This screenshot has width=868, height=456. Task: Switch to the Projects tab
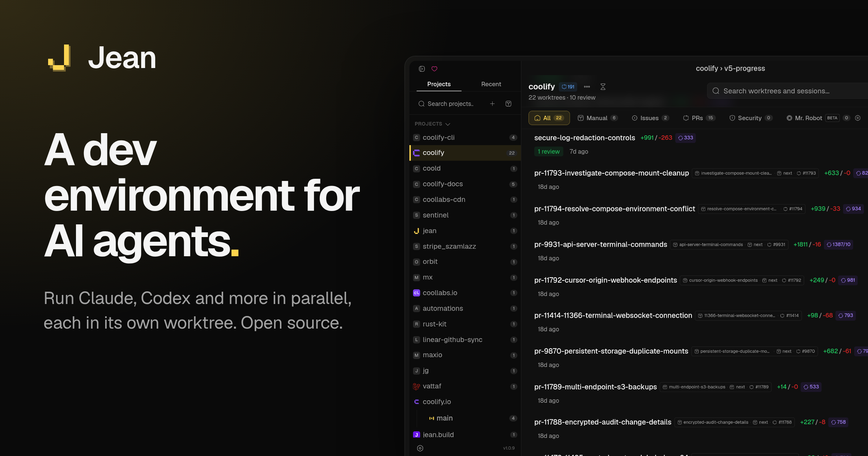pos(439,84)
